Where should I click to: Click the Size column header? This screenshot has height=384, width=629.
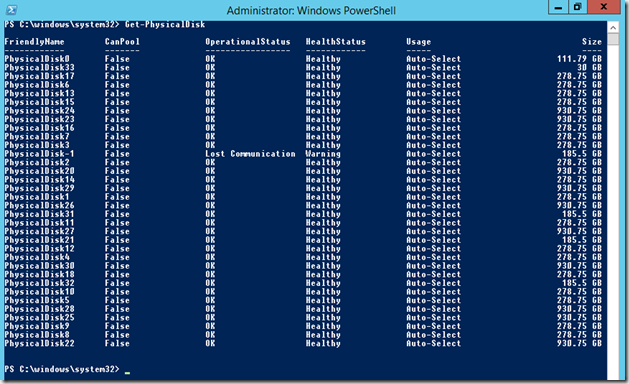point(592,42)
